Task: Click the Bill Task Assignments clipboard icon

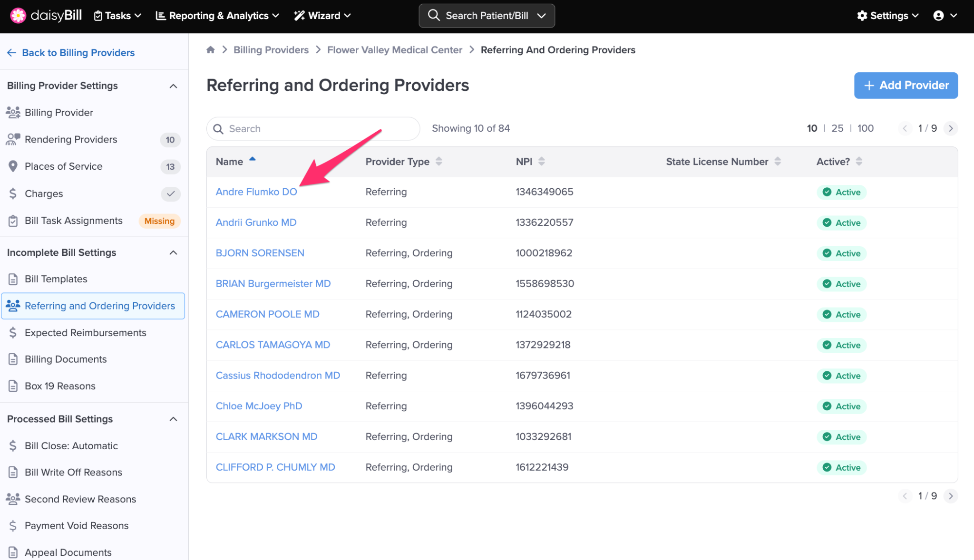Action: (x=13, y=221)
